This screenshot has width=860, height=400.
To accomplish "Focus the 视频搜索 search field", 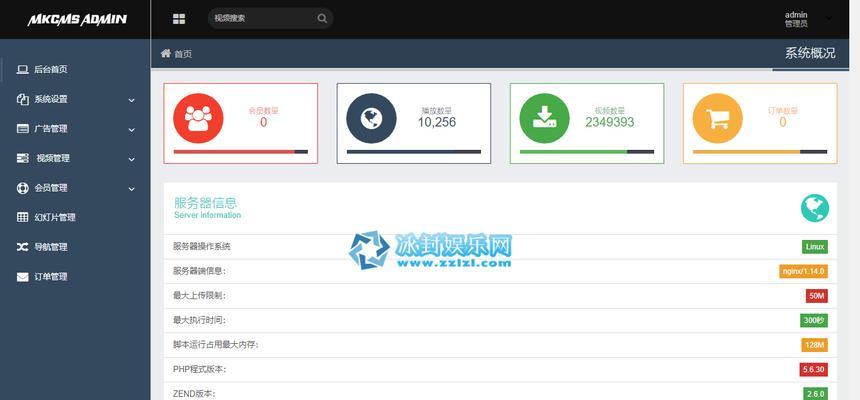I will 270,18.
